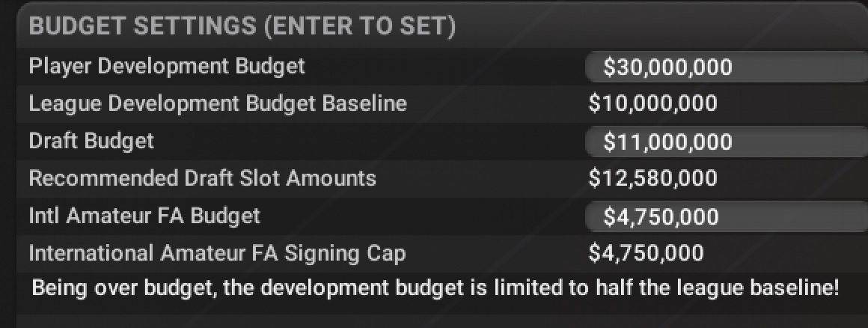Click the Intl Amateur FA Budget label
The height and width of the screenshot is (328, 868).
[x=144, y=216]
